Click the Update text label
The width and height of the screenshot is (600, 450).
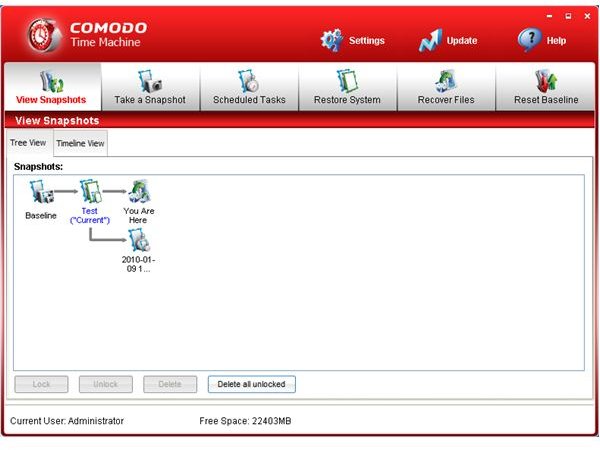pyautogui.click(x=462, y=41)
